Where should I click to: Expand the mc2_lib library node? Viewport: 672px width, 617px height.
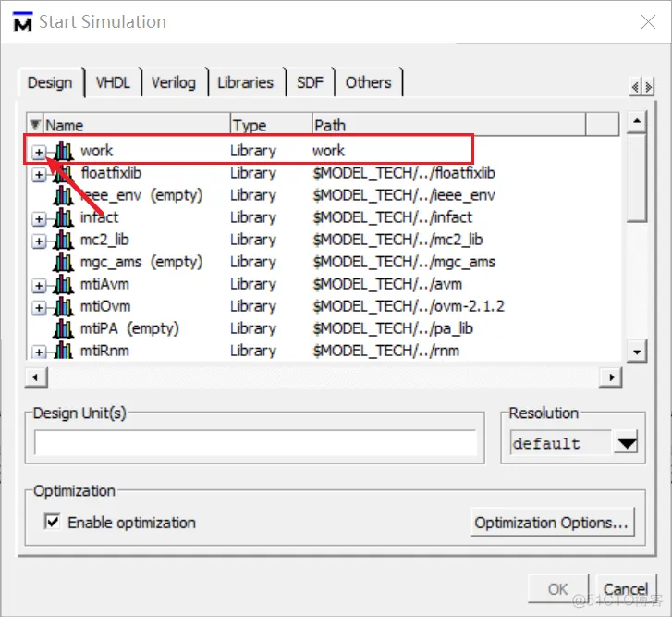click(39, 241)
